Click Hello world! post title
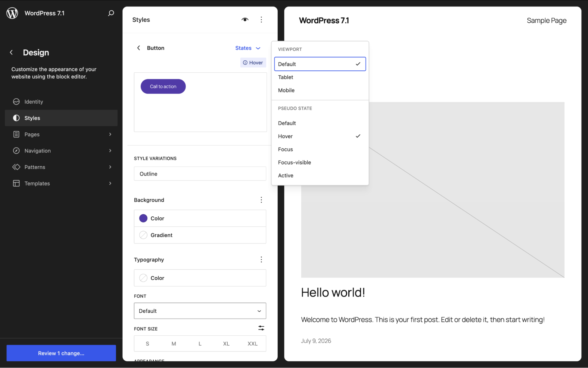 coord(333,292)
